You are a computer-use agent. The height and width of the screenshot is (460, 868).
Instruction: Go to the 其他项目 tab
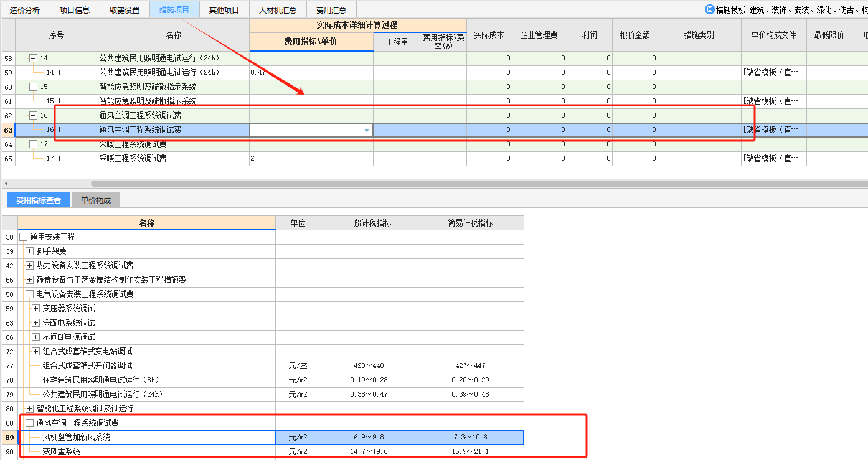click(224, 10)
